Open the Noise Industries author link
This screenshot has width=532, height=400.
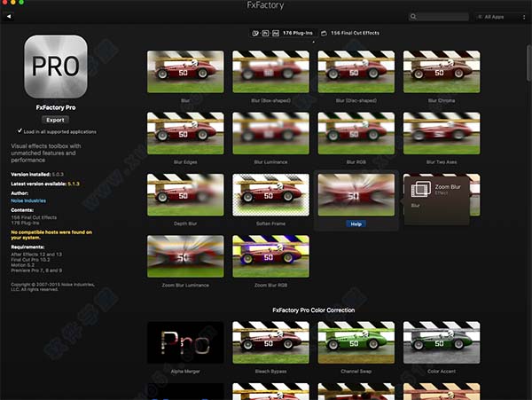click(x=28, y=200)
